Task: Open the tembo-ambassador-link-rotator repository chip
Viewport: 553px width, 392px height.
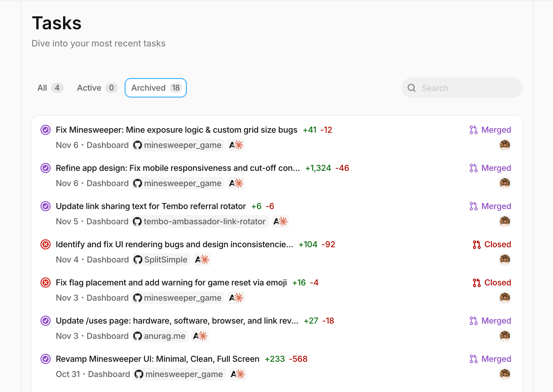Action: (200, 221)
